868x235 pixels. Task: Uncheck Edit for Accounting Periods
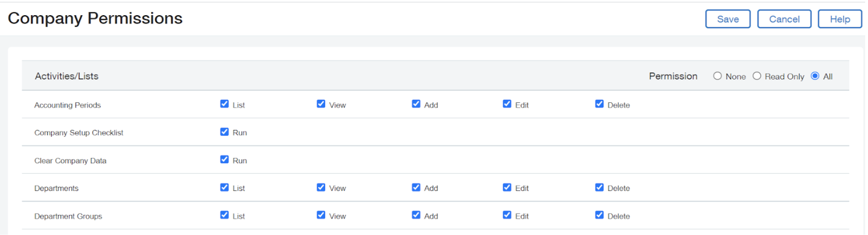[507, 104]
